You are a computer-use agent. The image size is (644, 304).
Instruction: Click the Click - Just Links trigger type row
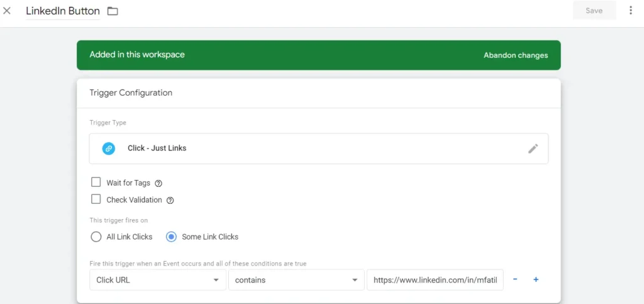pyautogui.click(x=314, y=149)
